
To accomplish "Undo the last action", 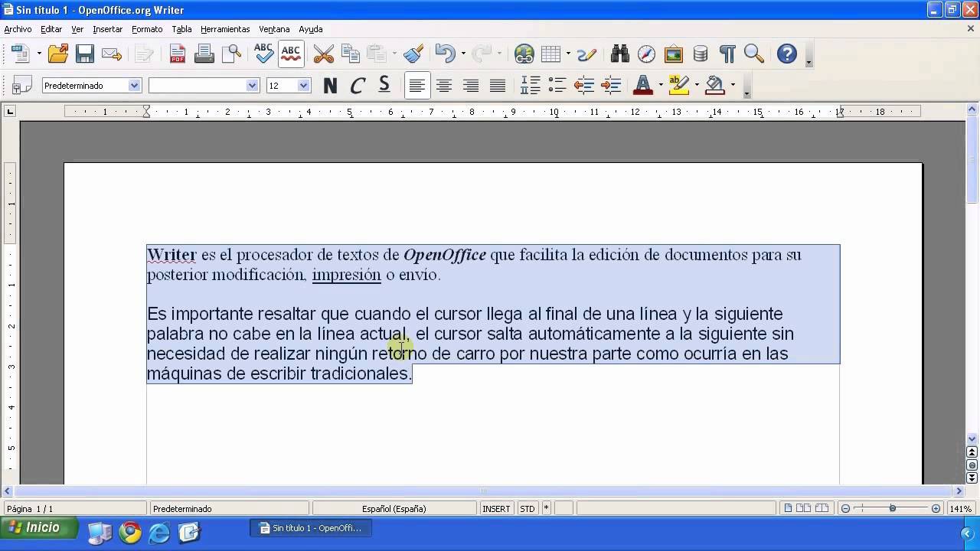I will tap(445, 54).
